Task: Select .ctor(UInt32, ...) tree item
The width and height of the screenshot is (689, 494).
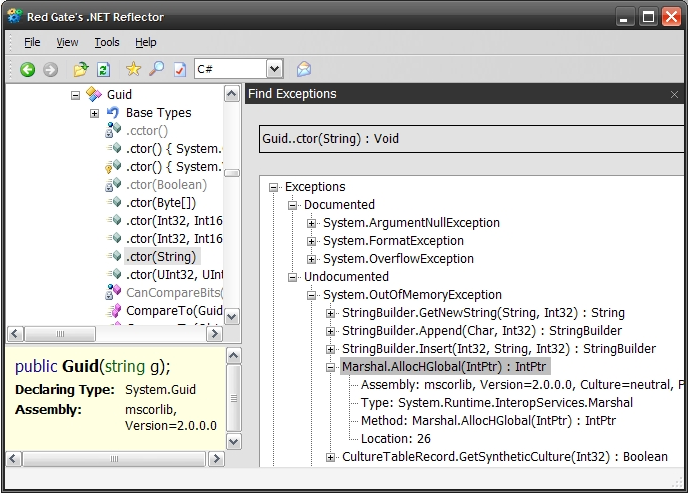Action: [x=174, y=275]
